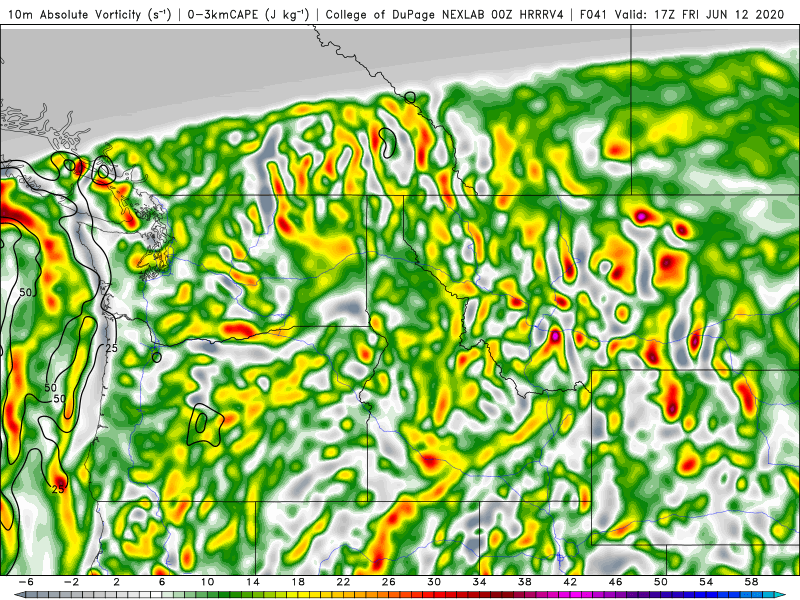The height and width of the screenshot is (600, 800).
Task: Click the '54' colorbar tick label
Action: (x=706, y=582)
